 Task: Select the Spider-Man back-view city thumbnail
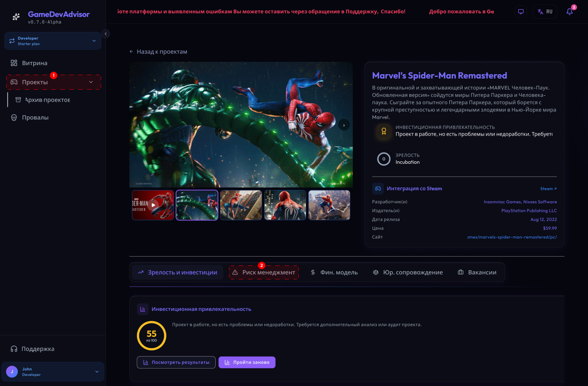pyautogui.click(x=285, y=205)
